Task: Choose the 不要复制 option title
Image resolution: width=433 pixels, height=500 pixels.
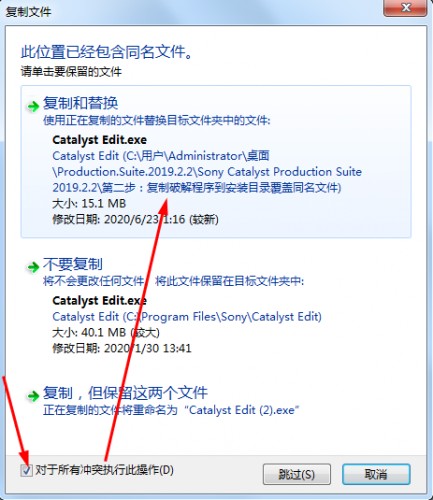Action: (73, 264)
